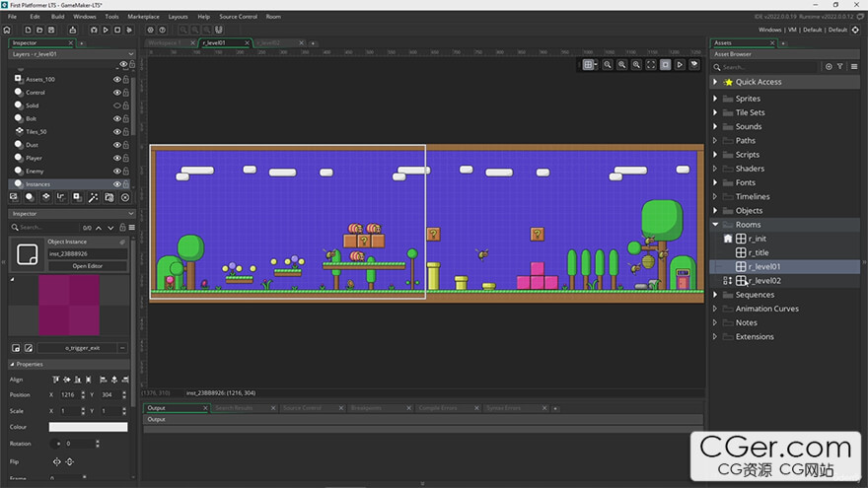Create new layer folder
Image resolution: width=868 pixels, height=488 pixels.
109,197
